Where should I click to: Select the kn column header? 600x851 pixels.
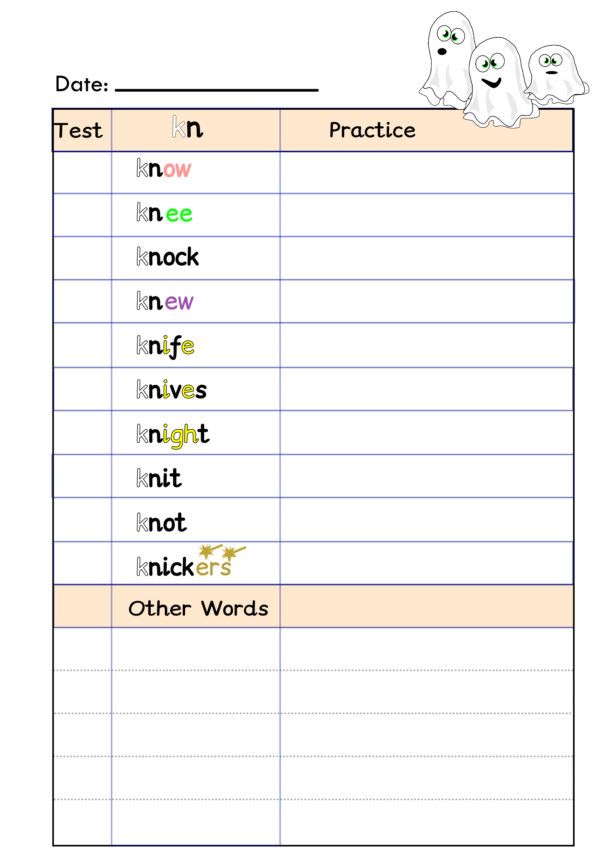click(196, 130)
